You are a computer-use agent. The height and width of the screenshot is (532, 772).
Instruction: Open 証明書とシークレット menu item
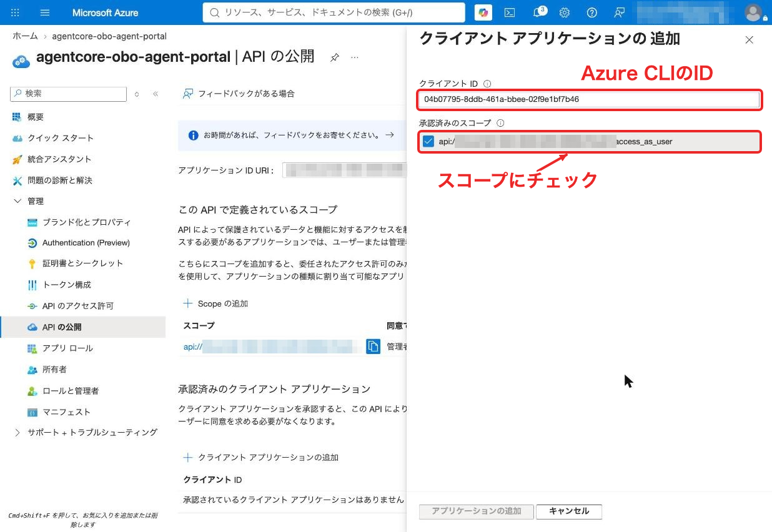[x=84, y=264]
